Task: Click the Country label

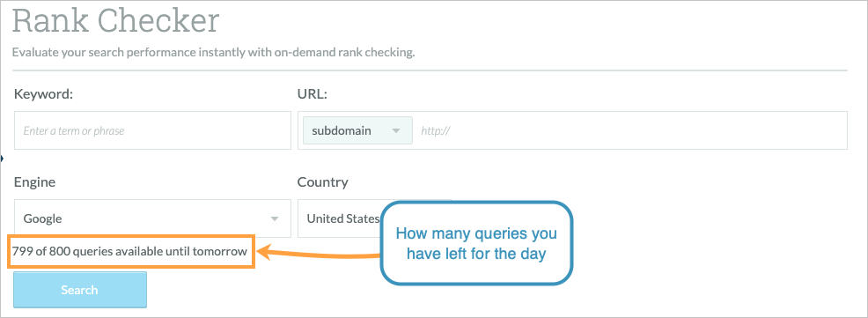Action: click(x=323, y=181)
